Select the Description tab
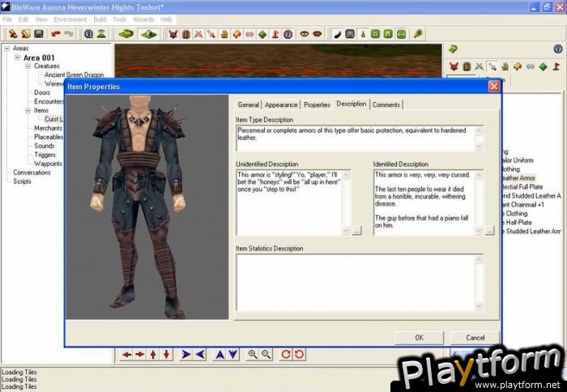The width and height of the screenshot is (567, 392). [351, 104]
